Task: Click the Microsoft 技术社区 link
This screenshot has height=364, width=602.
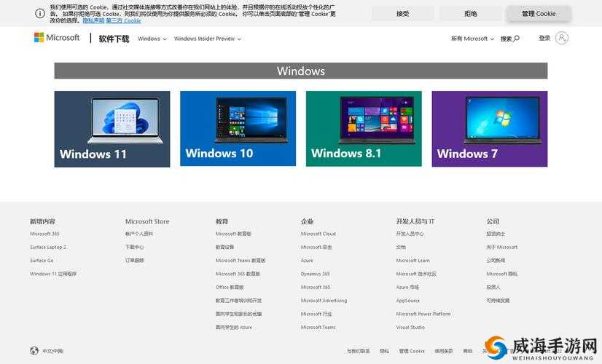Action: [x=416, y=274]
